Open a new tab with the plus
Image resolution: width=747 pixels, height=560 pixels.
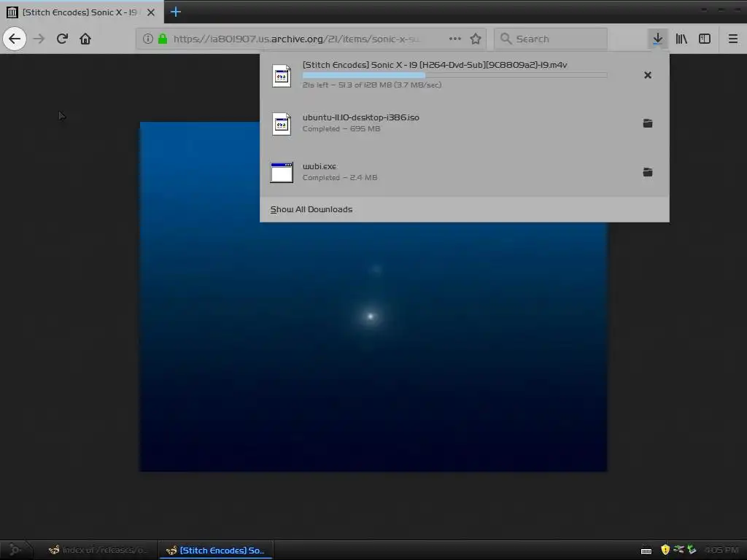175,12
